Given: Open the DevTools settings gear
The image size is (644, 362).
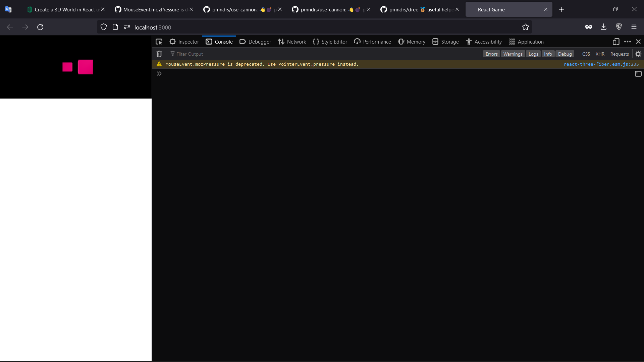Looking at the screenshot, I should [x=638, y=54].
